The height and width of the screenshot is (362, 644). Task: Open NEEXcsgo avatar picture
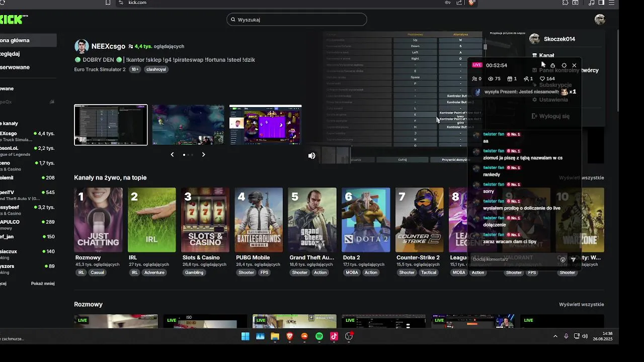pyautogui.click(x=82, y=46)
